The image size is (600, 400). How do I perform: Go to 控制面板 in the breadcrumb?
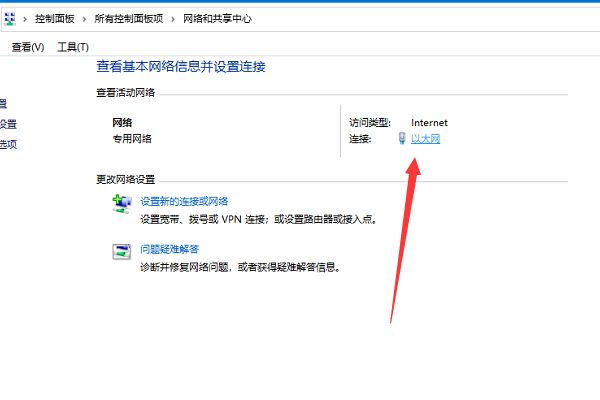55,18
